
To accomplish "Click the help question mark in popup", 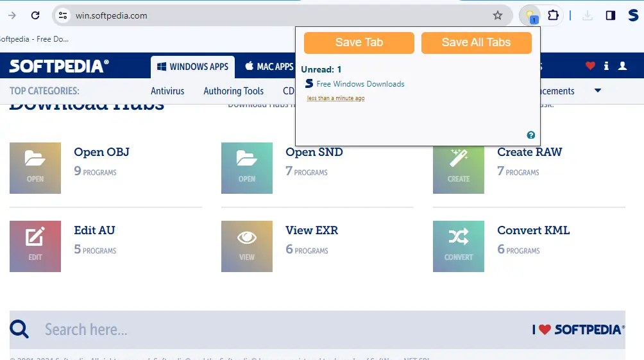I will pos(531,135).
